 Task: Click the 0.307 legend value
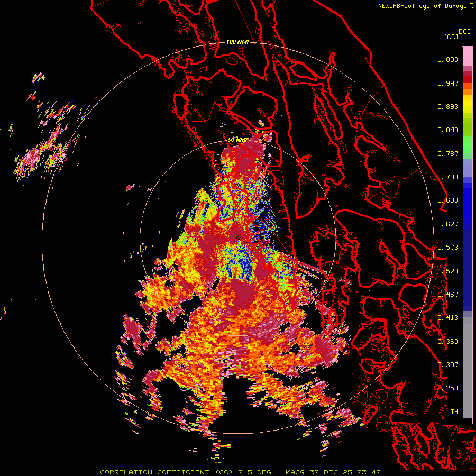coord(448,364)
